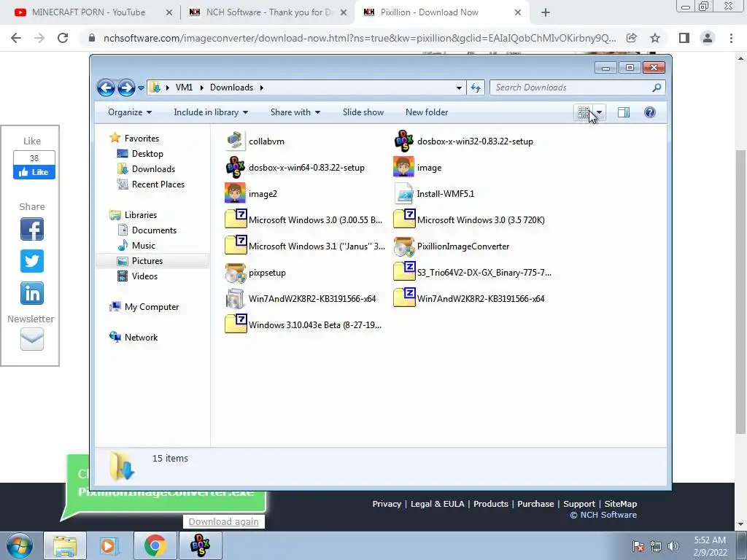Change view with the view icon button
The image size is (747, 560).
(584, 112)
